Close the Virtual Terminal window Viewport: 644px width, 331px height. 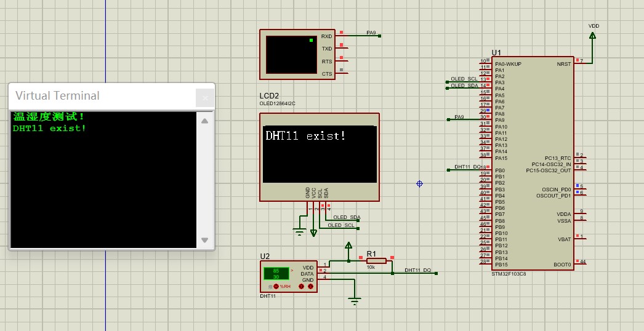(205, 97)
